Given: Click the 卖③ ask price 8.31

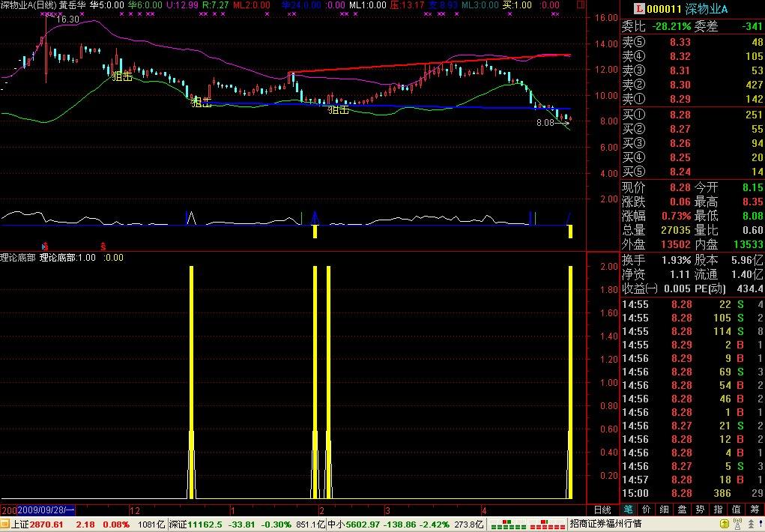Looking at the screenshot, I should click(680, 70).
